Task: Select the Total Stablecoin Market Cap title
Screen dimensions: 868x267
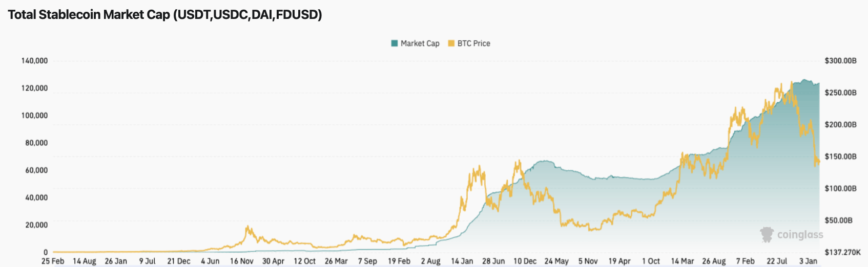Action: 165,15
